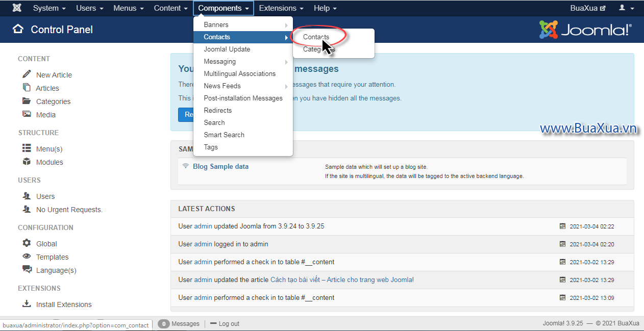The image size is (644, 331).
Task: Expand the News Feeds submenu
Action: coord(243,86)
